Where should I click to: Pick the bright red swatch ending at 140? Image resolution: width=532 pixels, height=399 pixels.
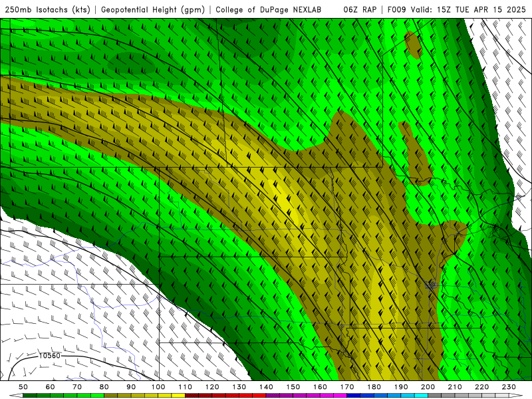(x=259, y=396)
